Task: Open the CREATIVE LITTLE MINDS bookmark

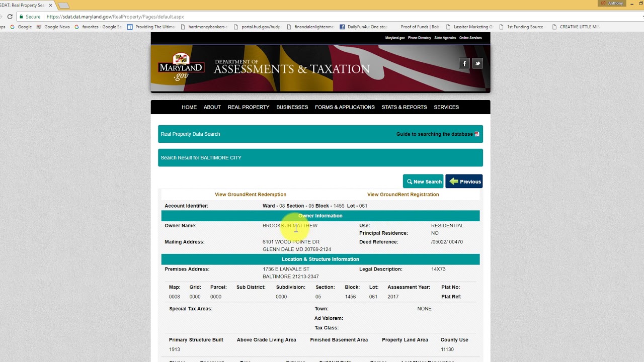Action: [576, 27]
